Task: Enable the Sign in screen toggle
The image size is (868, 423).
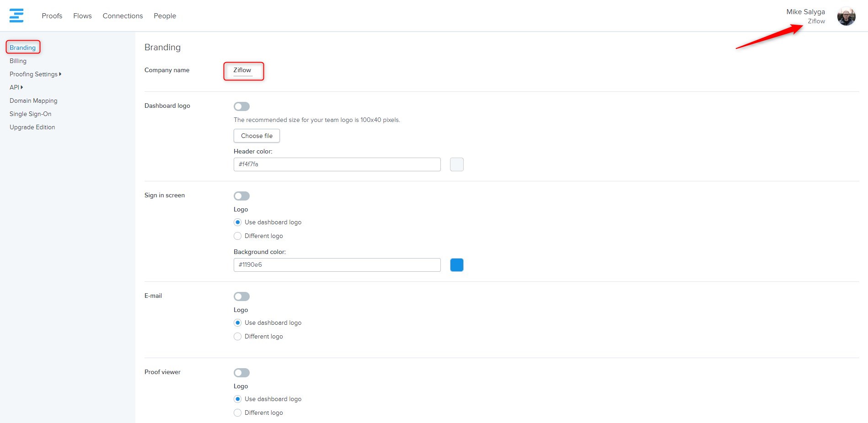Action: tap(241, 196)
